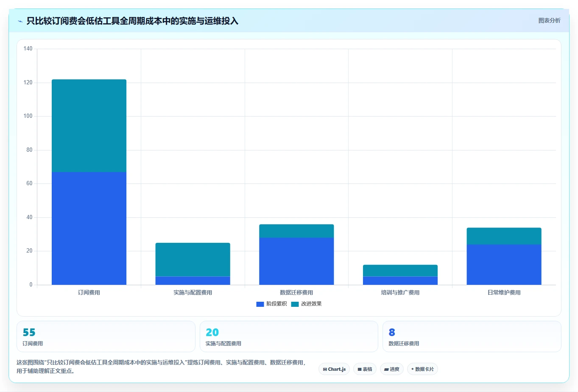
Task: Click the 图表分析 label in header
Action: coord(549,20)
